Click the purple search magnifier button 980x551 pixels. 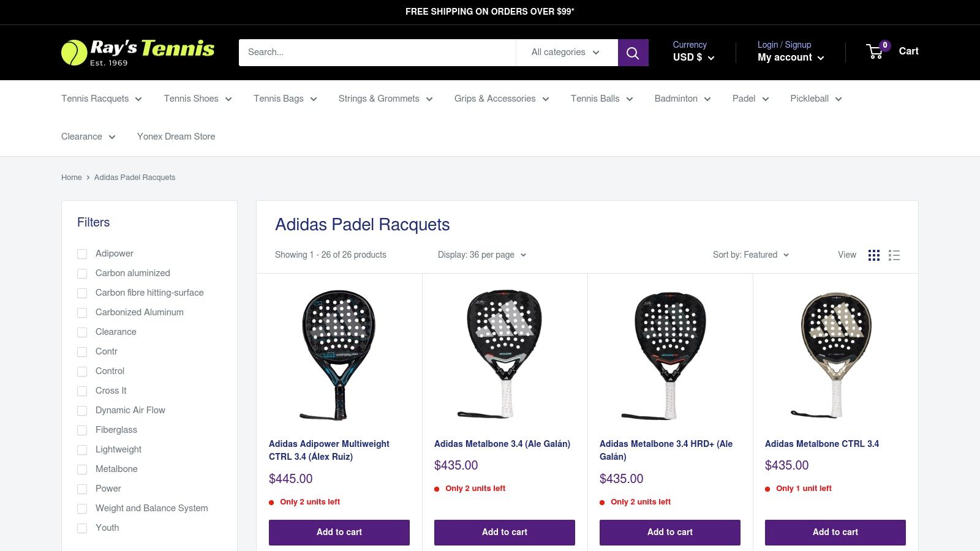pyautogui.click(x=633, y=53)
